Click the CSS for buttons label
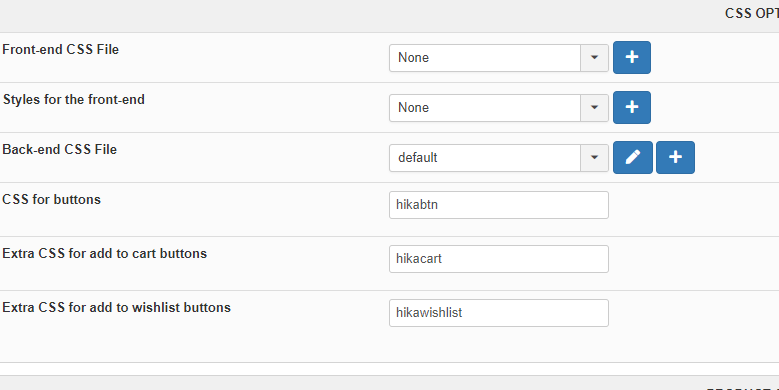This screenshot has width=779, height=390. [52, 199]
